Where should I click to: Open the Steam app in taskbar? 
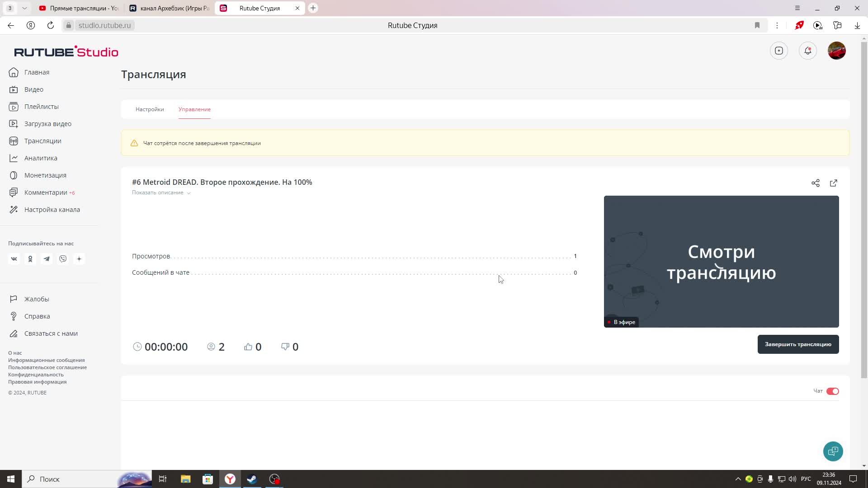click(x=252, y=479)
